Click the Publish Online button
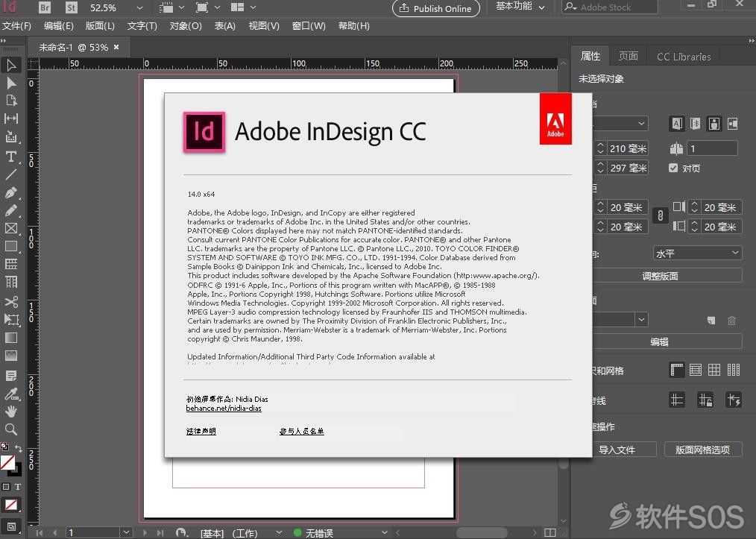The height and width of the screenshot is (539, 756). [x=436, y=8]
